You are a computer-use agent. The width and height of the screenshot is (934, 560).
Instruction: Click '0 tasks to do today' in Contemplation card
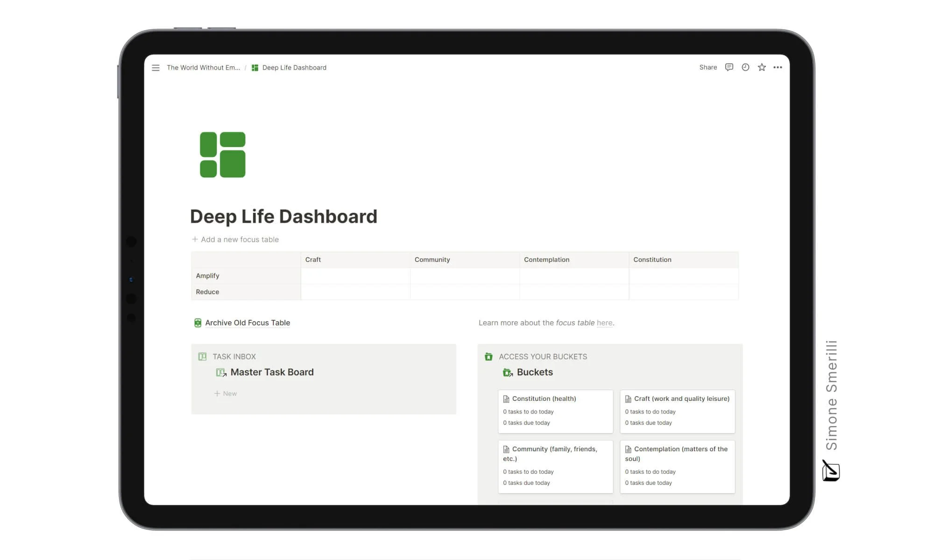(x=650, y=472)
